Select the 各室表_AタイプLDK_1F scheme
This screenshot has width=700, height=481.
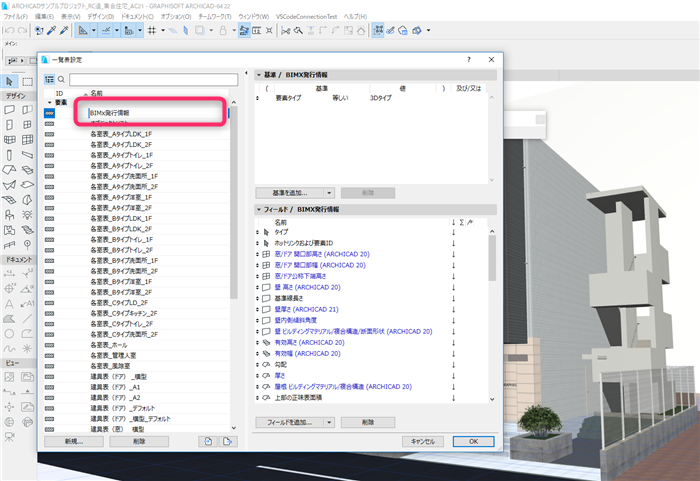pos(121,134)
